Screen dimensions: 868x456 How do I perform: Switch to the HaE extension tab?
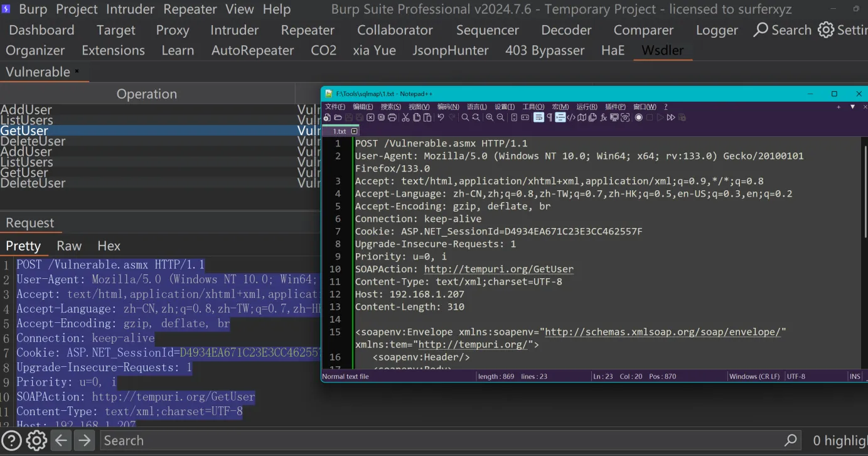pyautogui.click(x=613, y=50)
